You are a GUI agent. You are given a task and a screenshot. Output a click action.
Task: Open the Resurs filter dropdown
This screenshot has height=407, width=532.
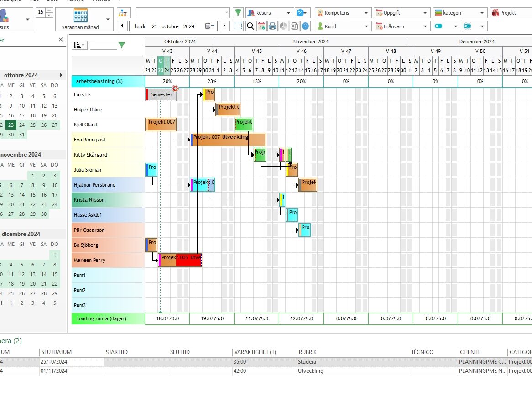[269, 13]
